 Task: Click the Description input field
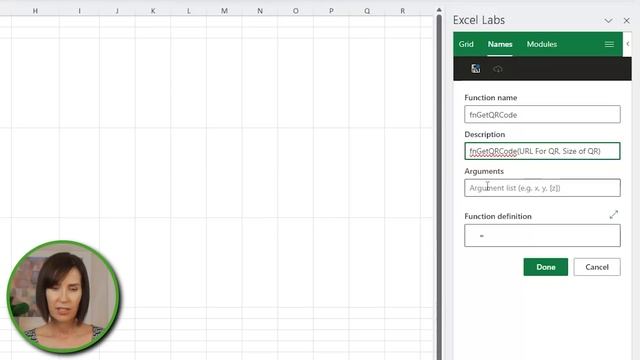542,151
